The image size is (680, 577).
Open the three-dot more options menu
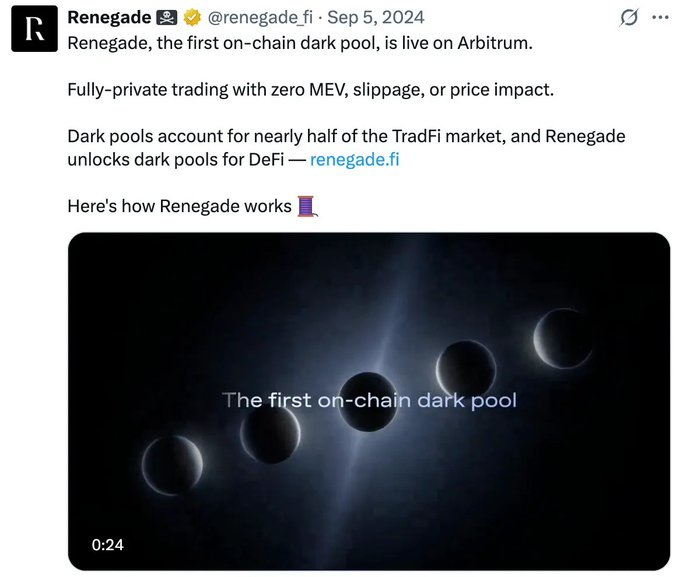659,18
